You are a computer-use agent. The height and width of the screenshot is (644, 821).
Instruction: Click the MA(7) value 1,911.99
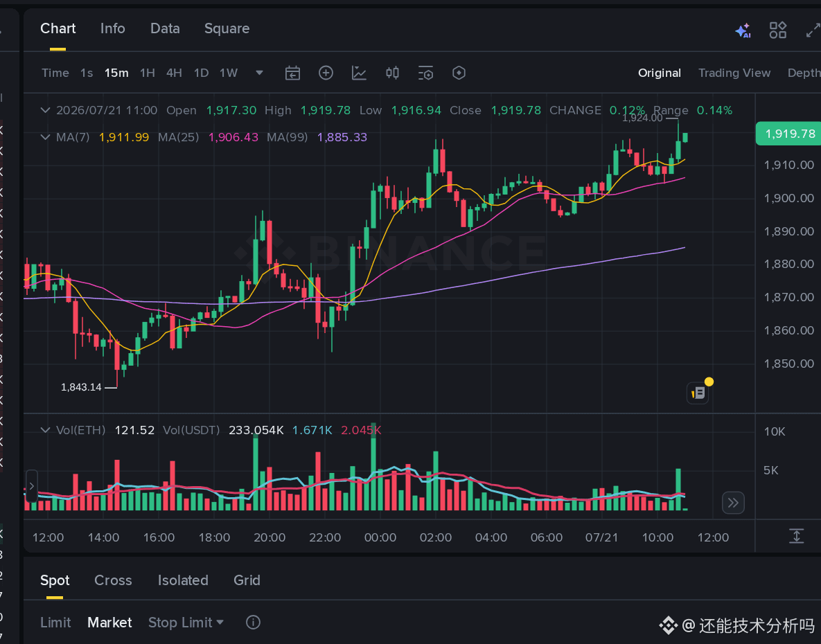point(124,137)
